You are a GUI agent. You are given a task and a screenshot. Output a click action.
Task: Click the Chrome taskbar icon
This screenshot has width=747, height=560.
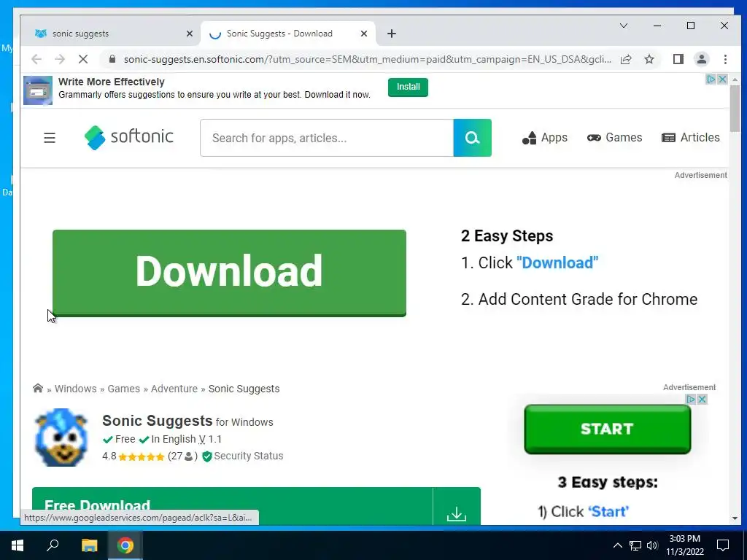[x=125, y=545]
